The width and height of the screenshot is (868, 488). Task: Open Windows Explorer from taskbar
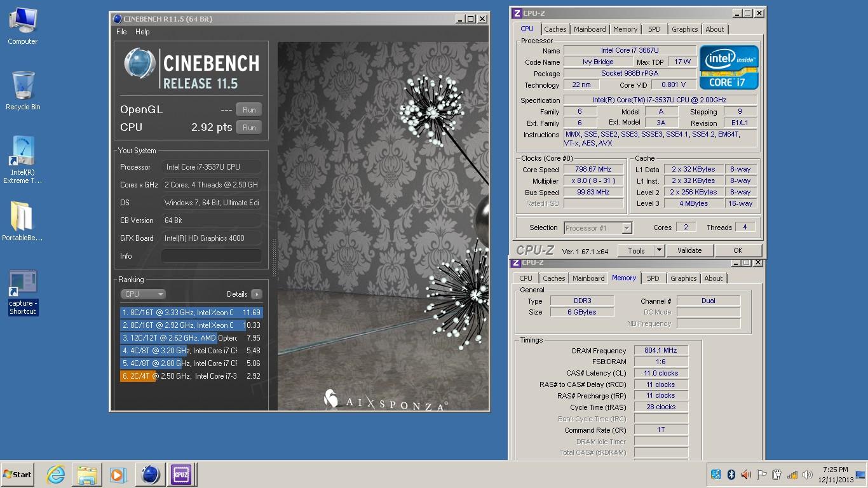[86, 475]
